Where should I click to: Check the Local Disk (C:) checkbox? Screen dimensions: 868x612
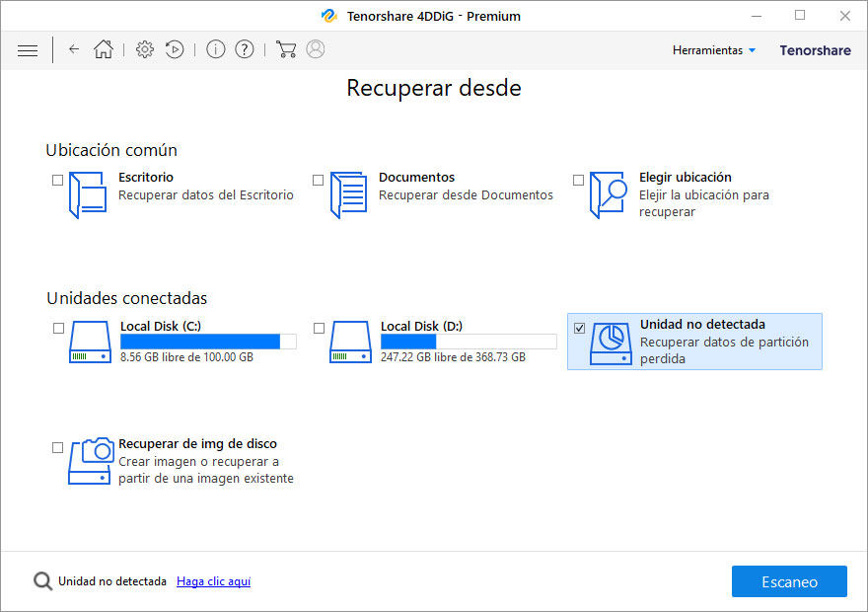click(x=58, y=329)
